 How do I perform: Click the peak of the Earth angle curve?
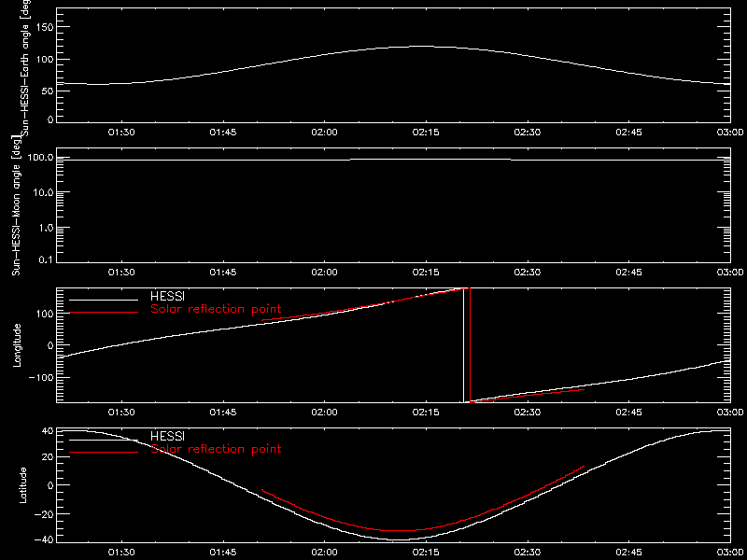422,46
